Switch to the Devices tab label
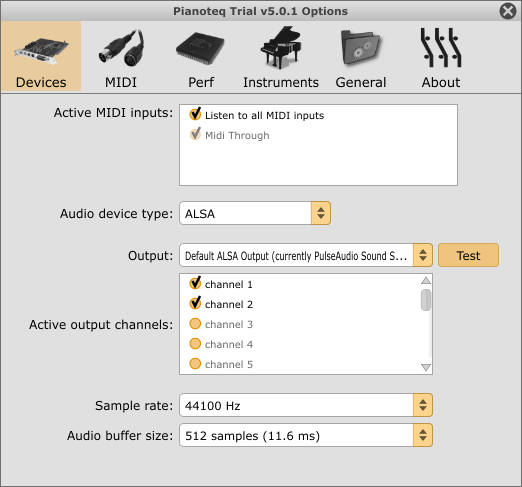This screenshot has height=487, width=522. coord(41,82)
